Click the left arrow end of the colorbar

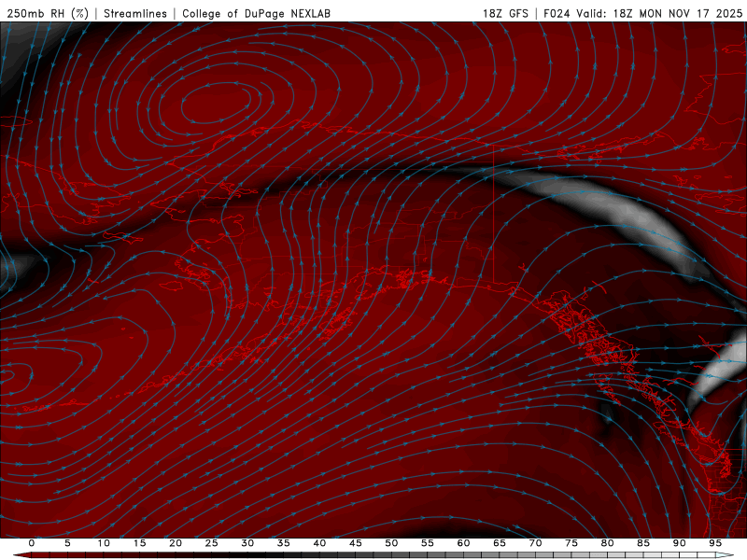point(21,555)
